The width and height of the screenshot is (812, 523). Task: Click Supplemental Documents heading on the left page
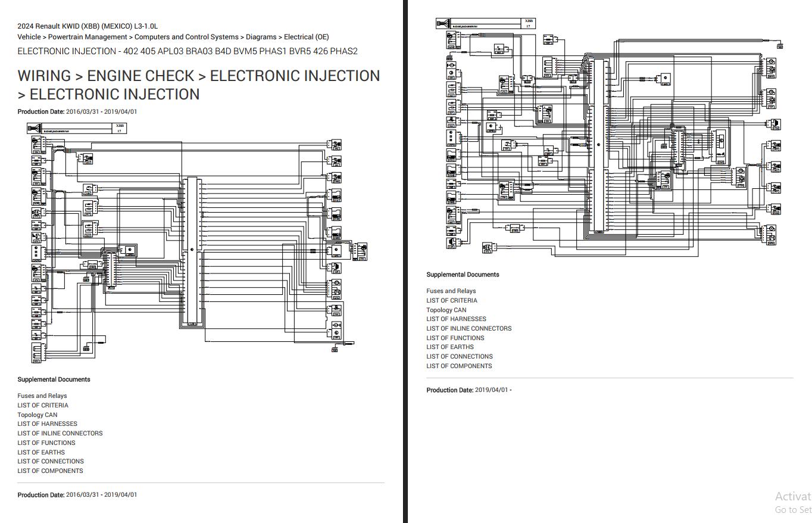pyautogui.click(x=54, y=379)
